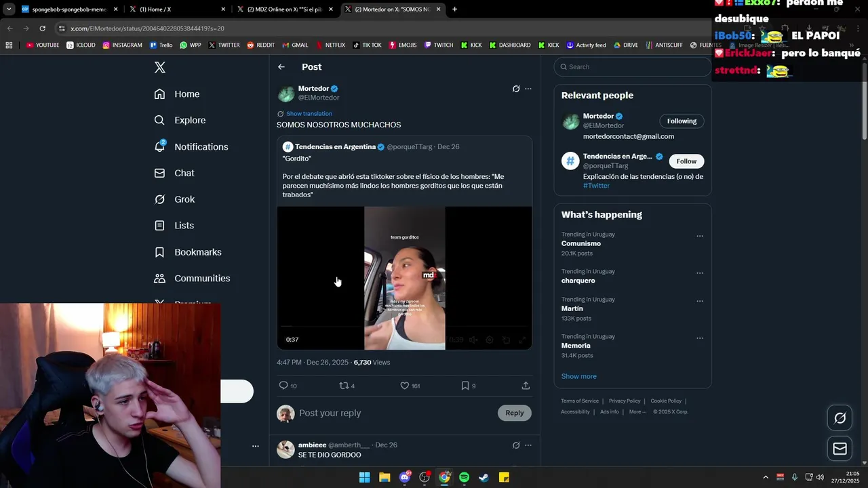Go to Home in X sidebar
Screen dimensions: 868x488
point(177,94)
